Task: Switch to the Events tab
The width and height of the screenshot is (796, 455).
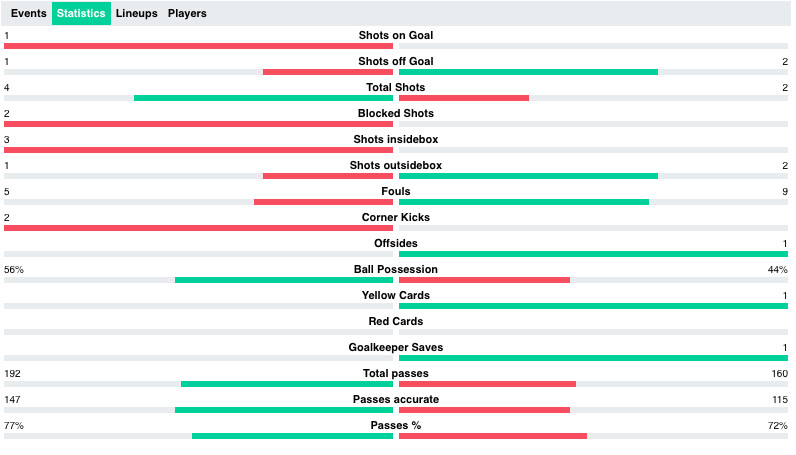Action: [x=28, y=14]
